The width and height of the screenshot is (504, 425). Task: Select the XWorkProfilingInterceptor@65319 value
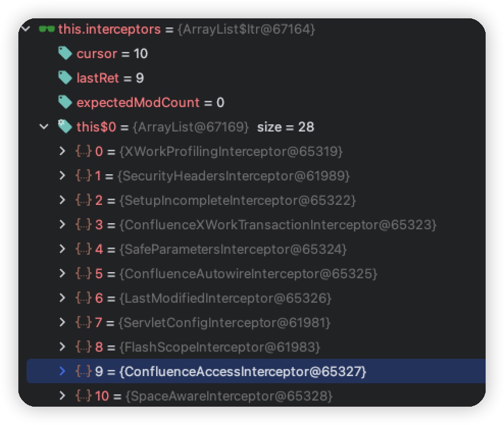(231, 151)
